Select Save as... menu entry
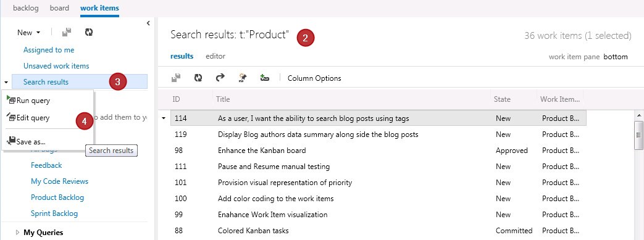 (x=27, y=141)
